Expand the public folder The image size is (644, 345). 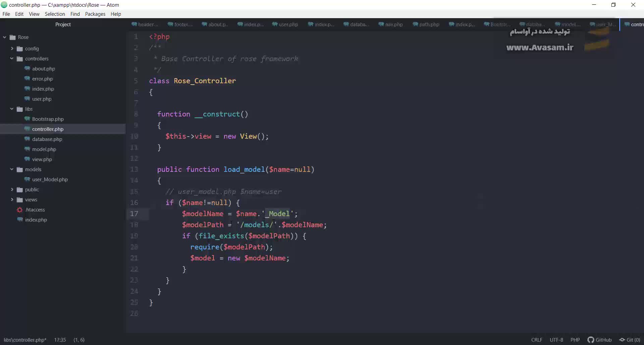(x=12, y=189)
